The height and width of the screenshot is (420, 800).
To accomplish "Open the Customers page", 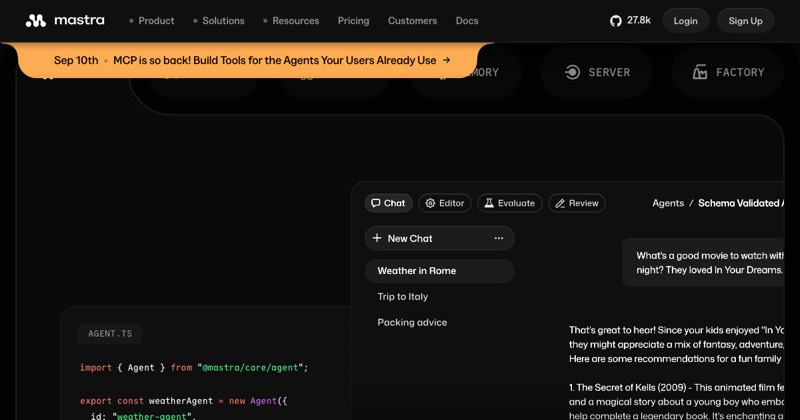I will [412, 21].
